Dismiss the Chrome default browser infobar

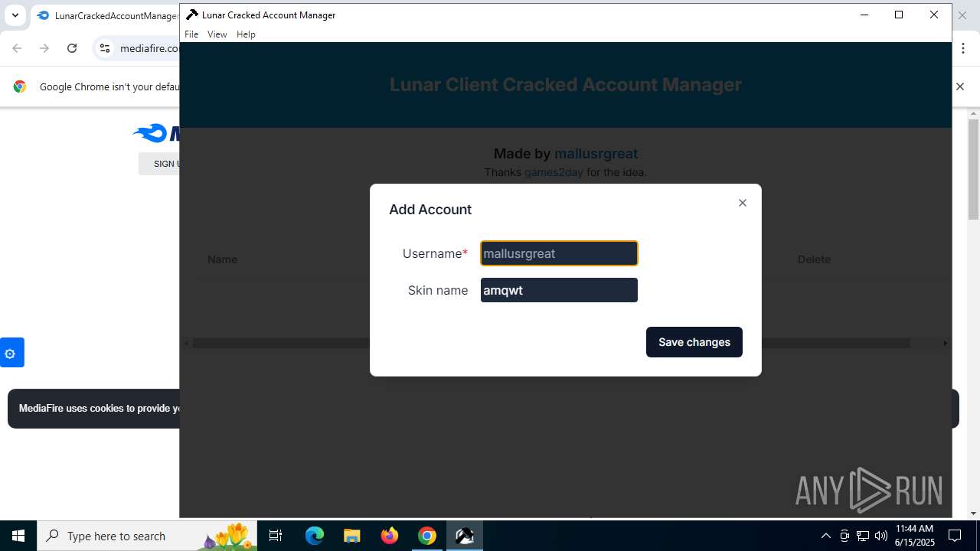click(x=960, y=86)
